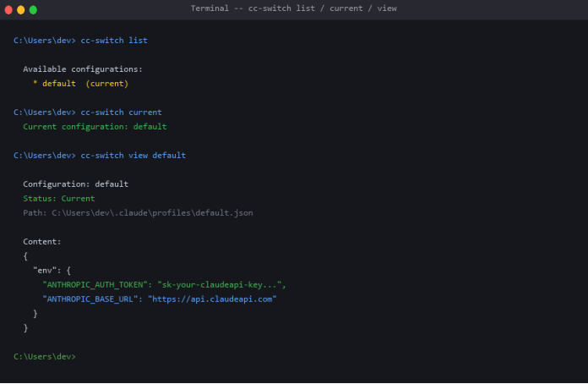
Task: Click the ANTHROPIC_BASE_URL key name
Action: click(90, 299)
